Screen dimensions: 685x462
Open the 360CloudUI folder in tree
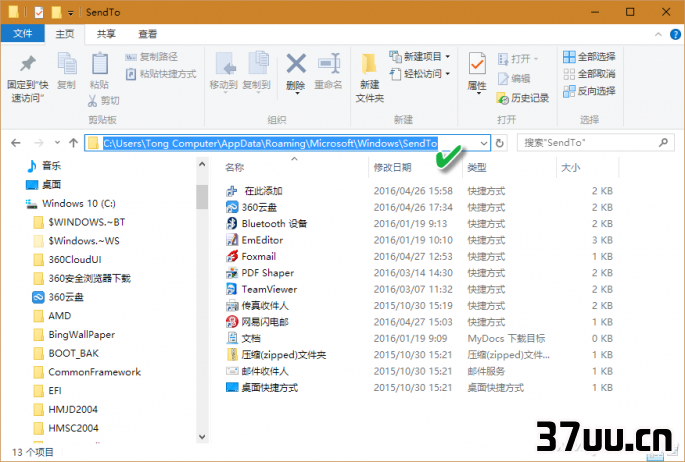[x=67, y=259]
